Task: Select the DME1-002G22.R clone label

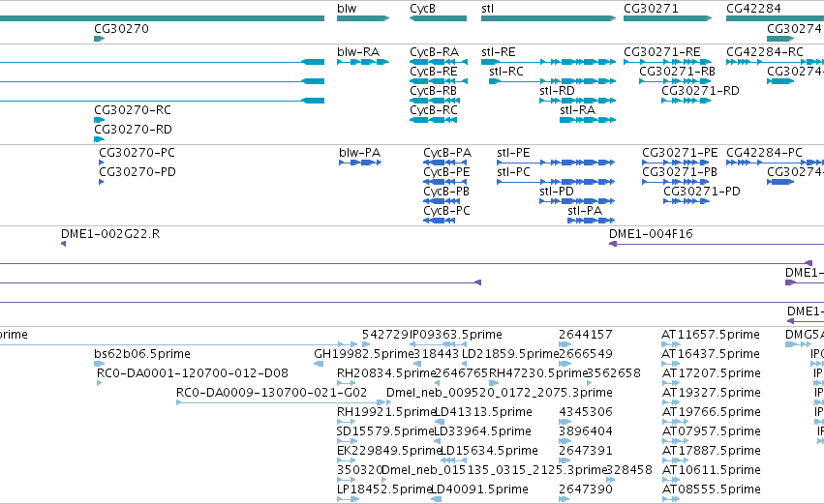Action: [x=110, y=234]
